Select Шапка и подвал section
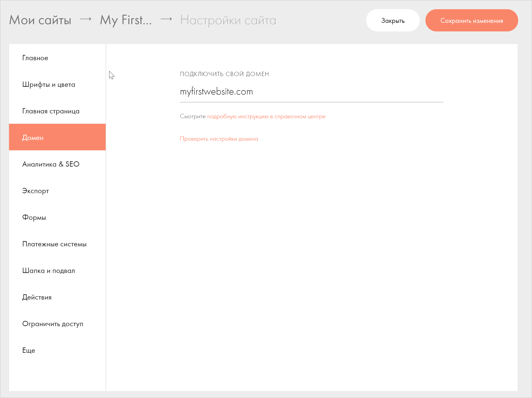The image size is (532, 398). (x=49, y=271)
